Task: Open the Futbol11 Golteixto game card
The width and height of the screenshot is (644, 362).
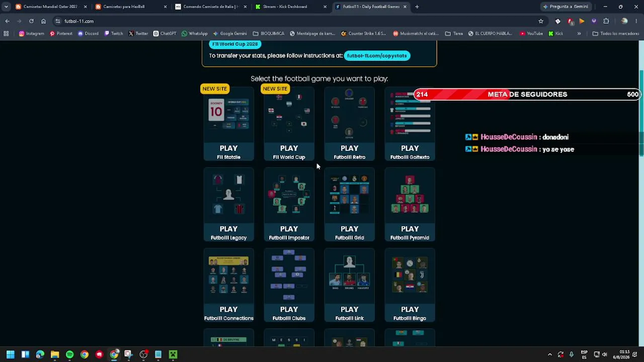Action: click(x=410, y=124)
